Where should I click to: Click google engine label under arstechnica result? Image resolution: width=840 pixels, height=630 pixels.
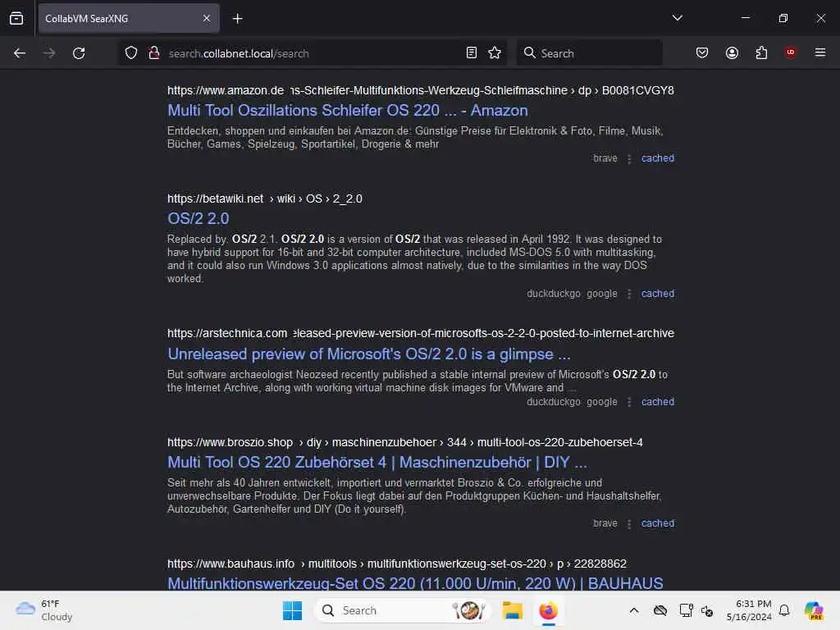(x=601, y=402)
